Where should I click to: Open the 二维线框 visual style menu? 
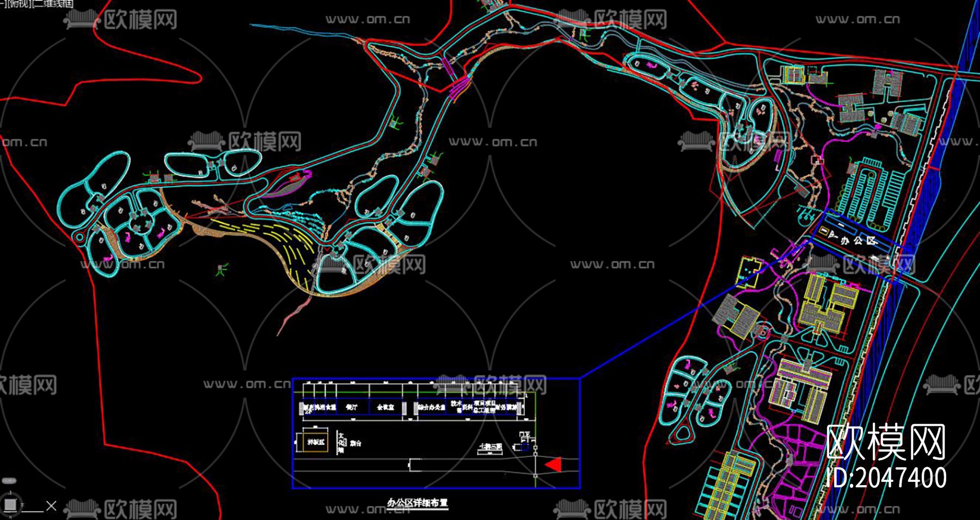(x=53, y=3)
